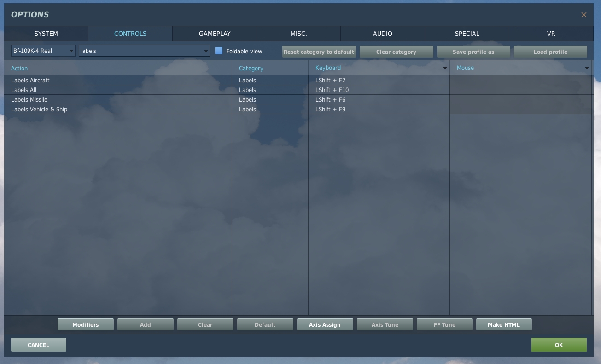Image resolution: width=601 pixels, height=364 pixels.
Task: Select the Labels Aircraft action row
Action: (118, 80)
